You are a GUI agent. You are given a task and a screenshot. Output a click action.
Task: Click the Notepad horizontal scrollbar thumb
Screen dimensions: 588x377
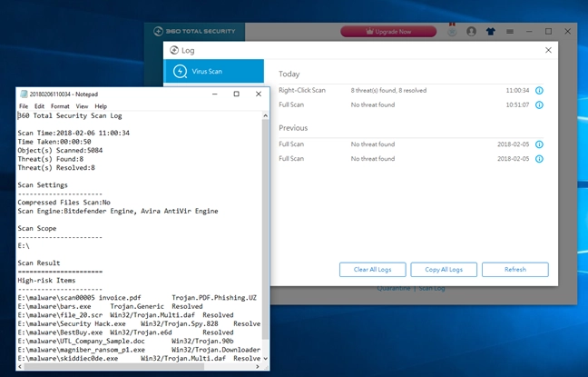pos(114,366)
